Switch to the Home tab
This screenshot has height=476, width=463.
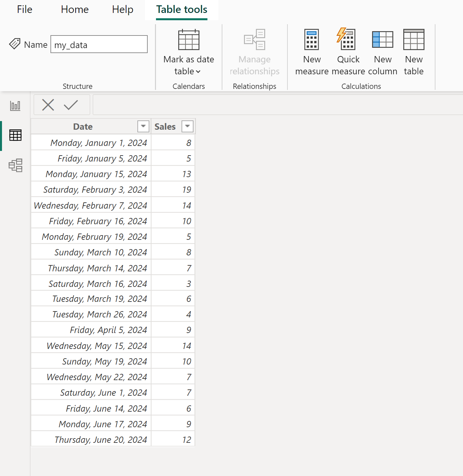pos(75,10)
